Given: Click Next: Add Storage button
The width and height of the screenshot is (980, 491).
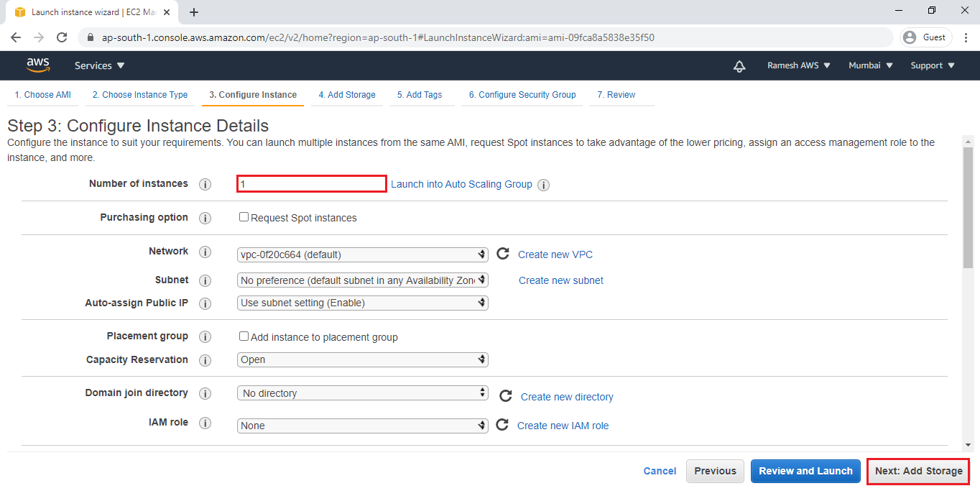Looking at the screenshot, I should (918, 471).
